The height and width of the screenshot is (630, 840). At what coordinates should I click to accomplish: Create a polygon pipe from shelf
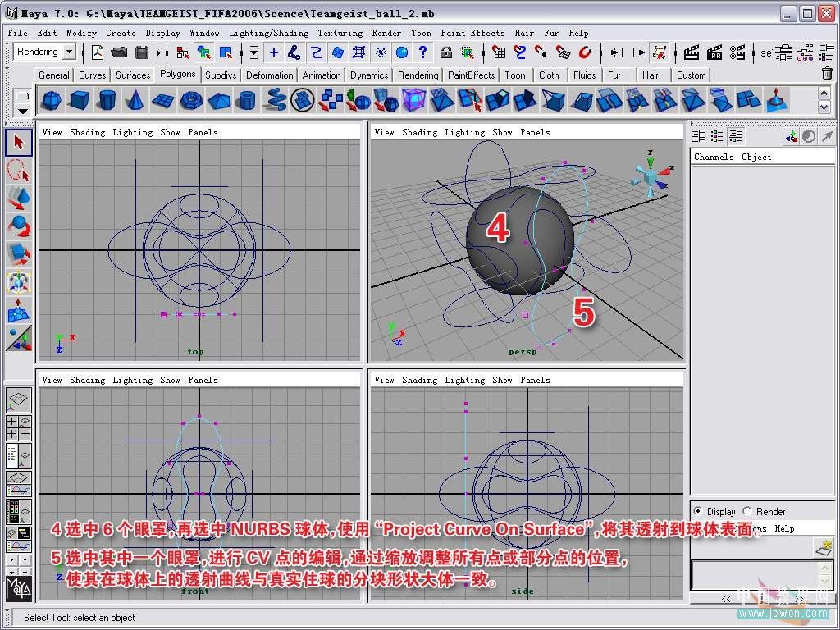[x=246, y=100]
